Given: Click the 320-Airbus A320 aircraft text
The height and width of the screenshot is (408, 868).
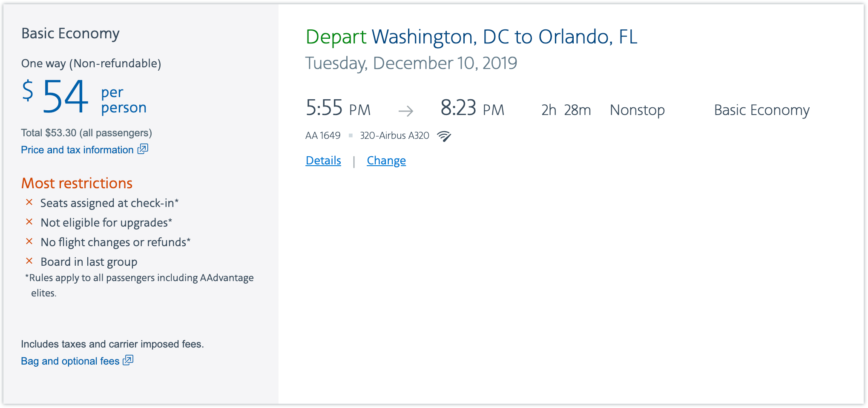Looking at the screenshot, I should click(x=394, y=135).
